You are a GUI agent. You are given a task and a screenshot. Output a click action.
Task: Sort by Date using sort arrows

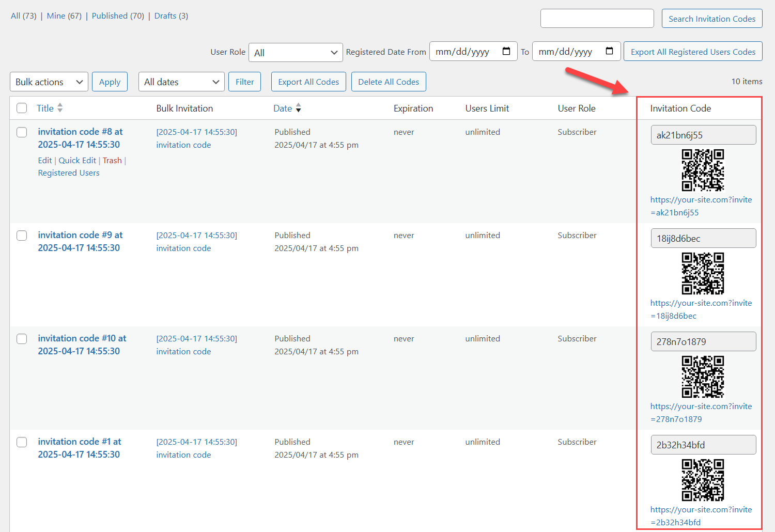(298, 108)
